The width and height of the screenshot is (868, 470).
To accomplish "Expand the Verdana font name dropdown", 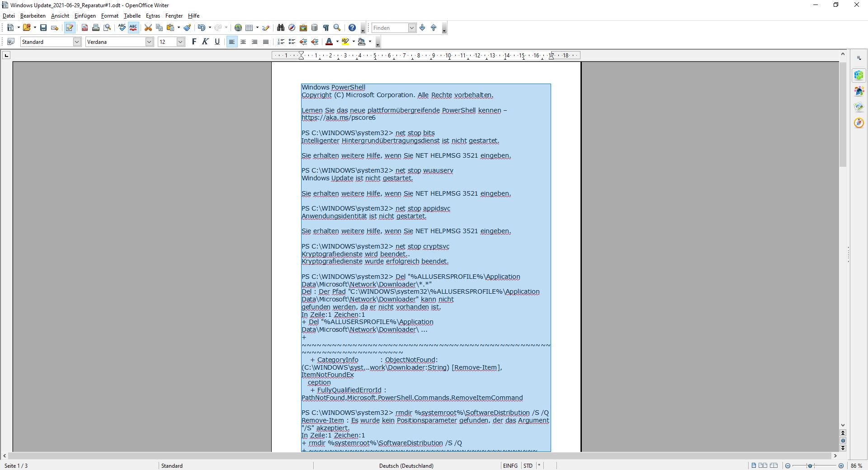I will [149, 42].
